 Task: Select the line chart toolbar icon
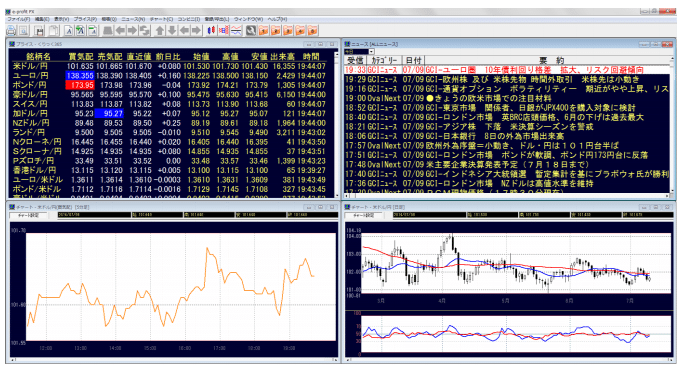pyautogui.click(x=236, y=30)
